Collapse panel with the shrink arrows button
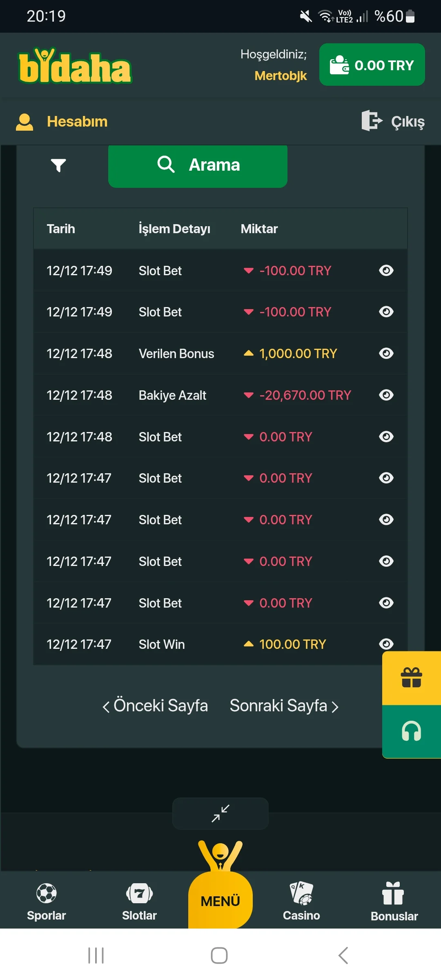Viewport: 441px width, 980px height. [x=220, y=813]
